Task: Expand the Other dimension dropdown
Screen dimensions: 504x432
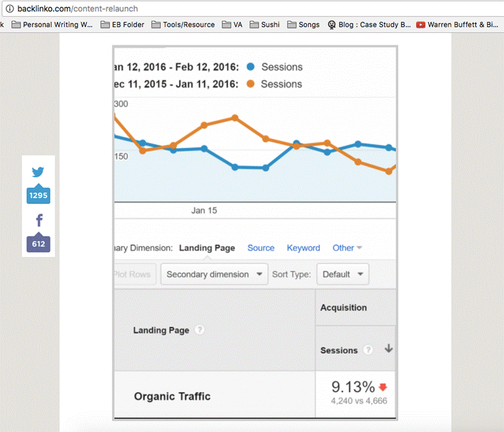Action: (x=347, y=248)
